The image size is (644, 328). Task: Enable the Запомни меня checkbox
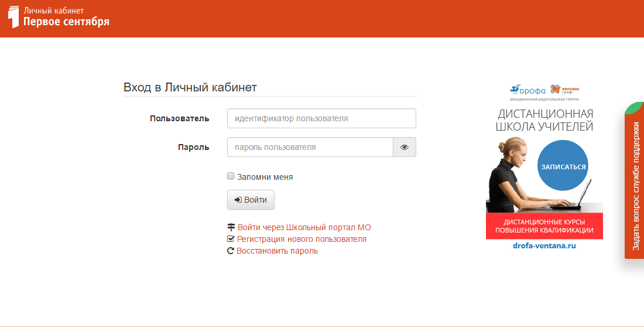pyautogui.click(x=231, y=176)
